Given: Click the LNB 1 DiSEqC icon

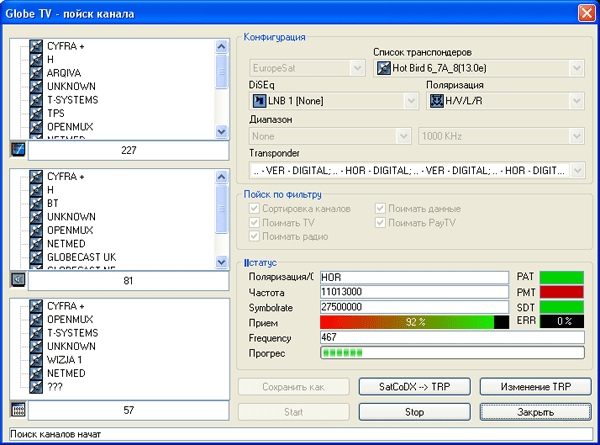Looking at the screenshot, I should [x=259, y=101].
